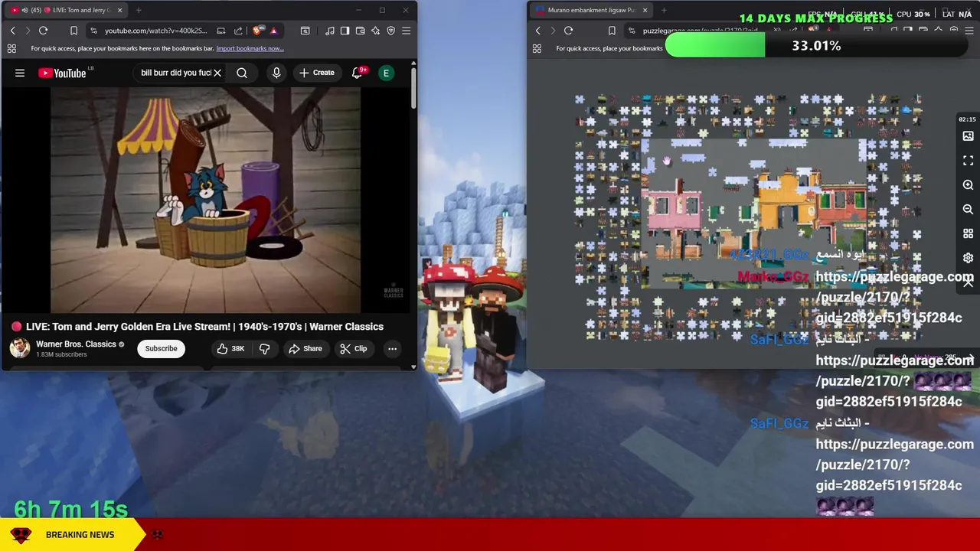980x551 pixels.
Task: Share the Tom and Jerry live stream
Action: point(305,348)
